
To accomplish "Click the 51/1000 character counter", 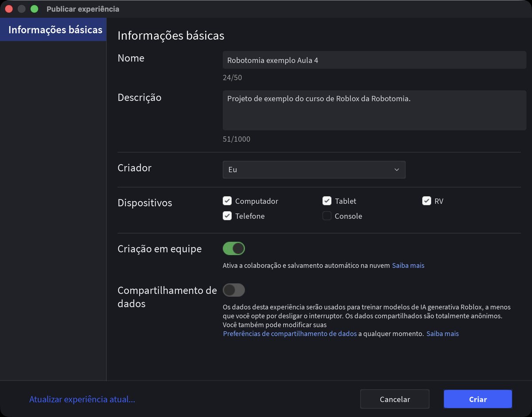I will pos(236,139).
